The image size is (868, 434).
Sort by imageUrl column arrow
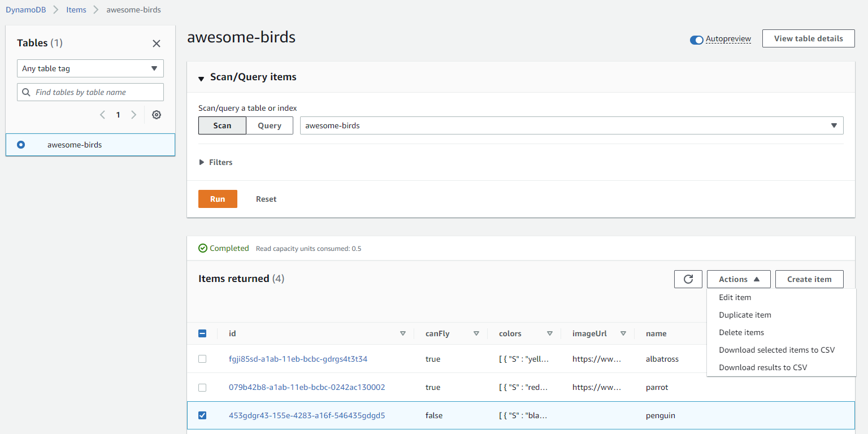[x=623, y=333]
